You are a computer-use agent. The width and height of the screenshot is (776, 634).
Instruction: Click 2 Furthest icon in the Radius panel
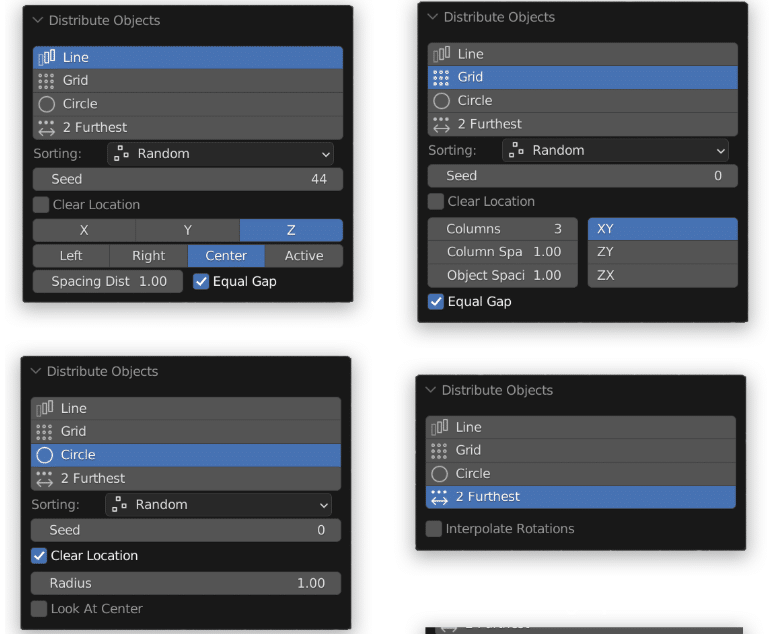[x=44, y=478]
